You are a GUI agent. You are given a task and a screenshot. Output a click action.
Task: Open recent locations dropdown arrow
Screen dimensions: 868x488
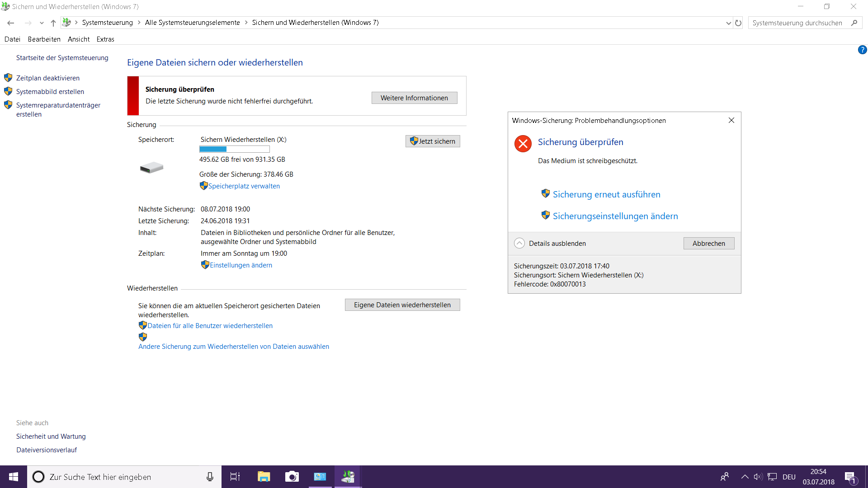click(42, 23)
